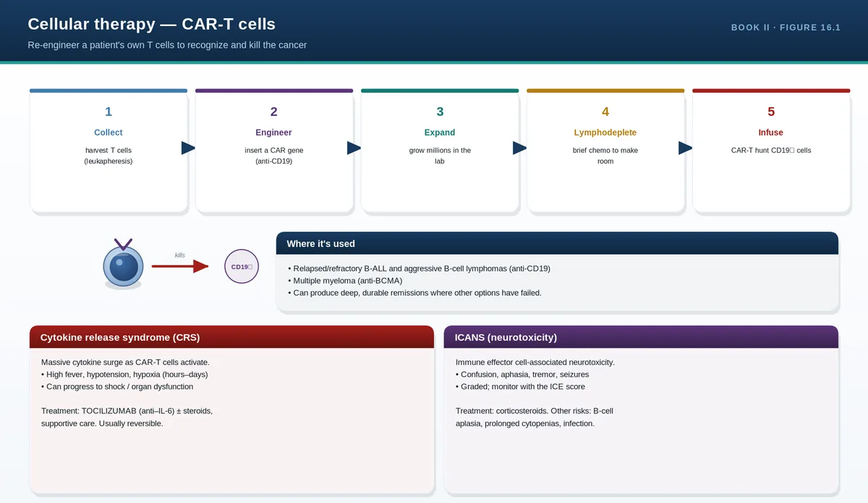Image resolution: width=868 pixels, height=503 pixels.
Task: Select the step 1 Collect card
Action: (109, 151)
